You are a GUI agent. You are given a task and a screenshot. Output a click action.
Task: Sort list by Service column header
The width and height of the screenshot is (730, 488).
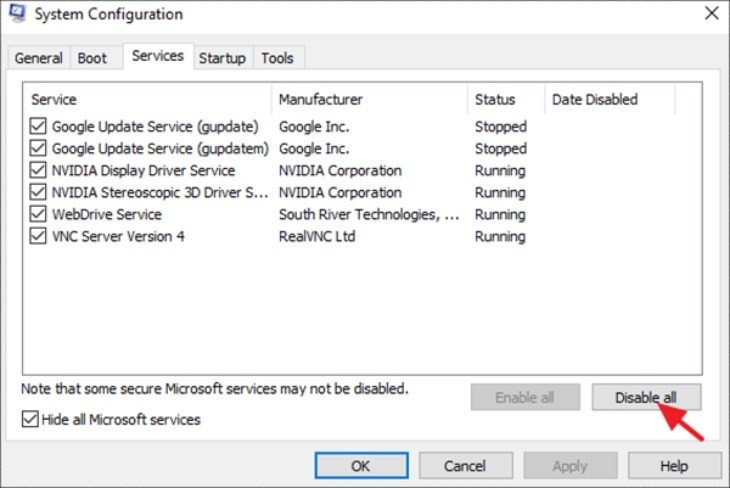point(146,99)
